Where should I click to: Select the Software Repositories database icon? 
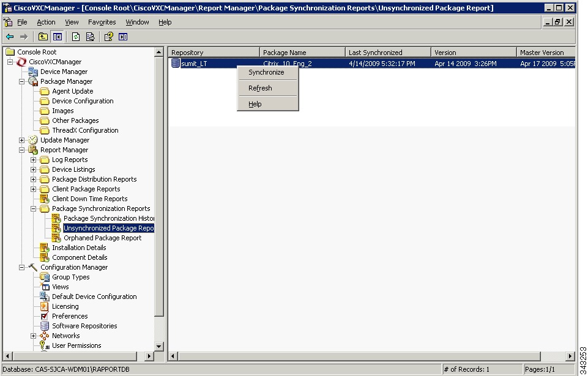45,326
